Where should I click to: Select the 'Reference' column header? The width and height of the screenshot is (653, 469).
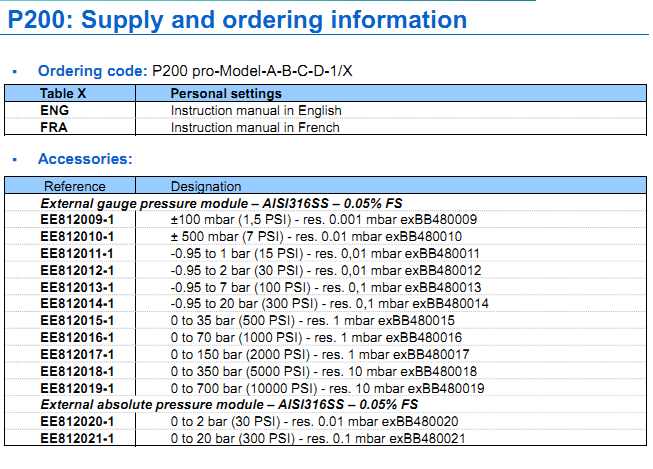pyautogui.click(x=74, y=186)
